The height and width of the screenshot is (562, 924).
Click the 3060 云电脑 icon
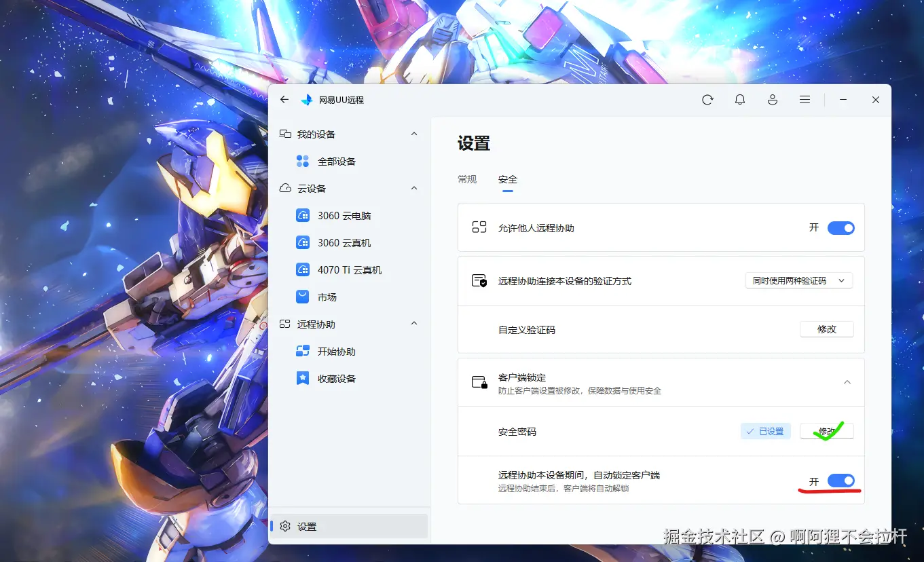[303, 216]
